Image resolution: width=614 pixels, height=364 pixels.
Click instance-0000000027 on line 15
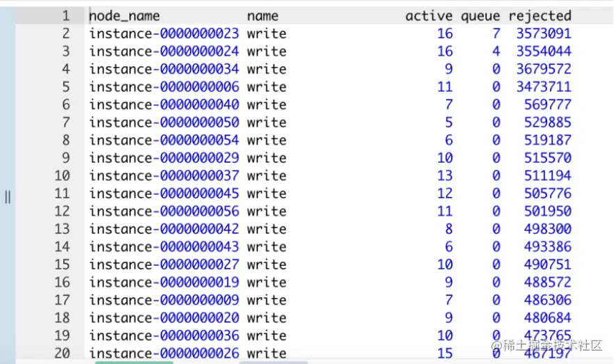pyautogui.click(x=164, y=264)
